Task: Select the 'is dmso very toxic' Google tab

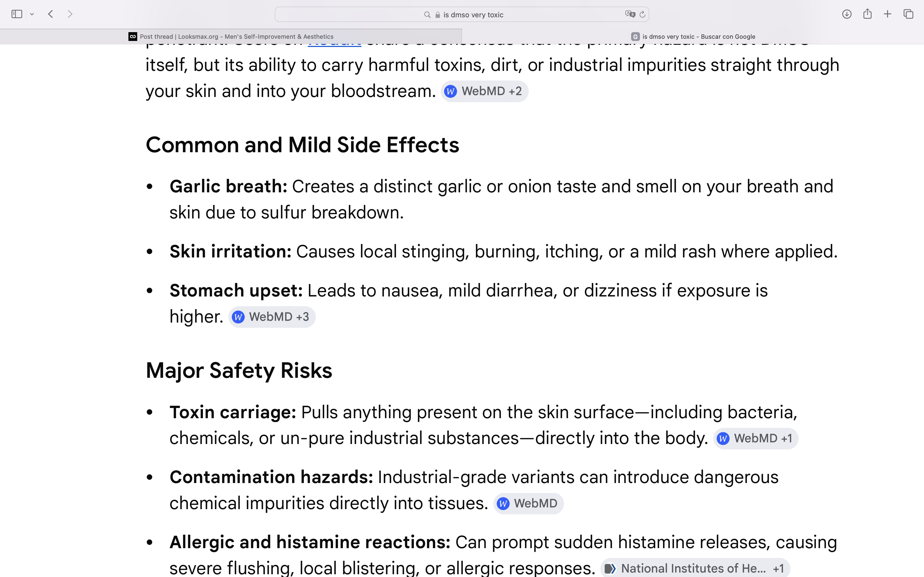Action: click(x=693, y=37)
